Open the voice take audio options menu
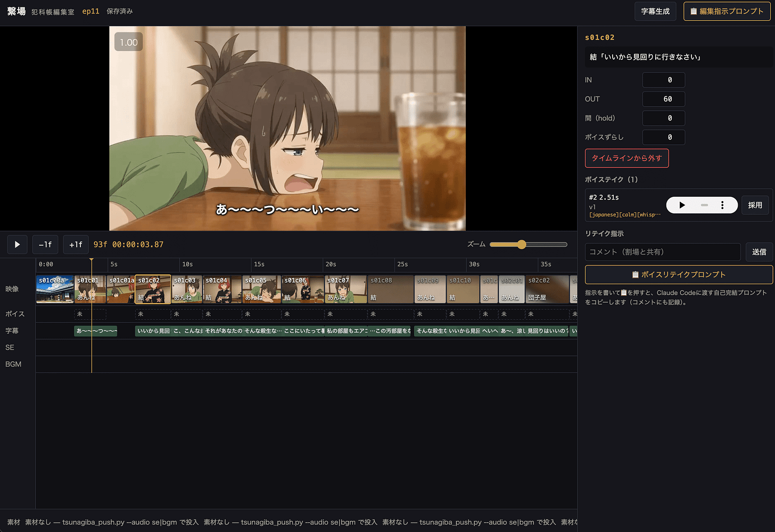This screenshot has width=775, height=532. [722, 205]
